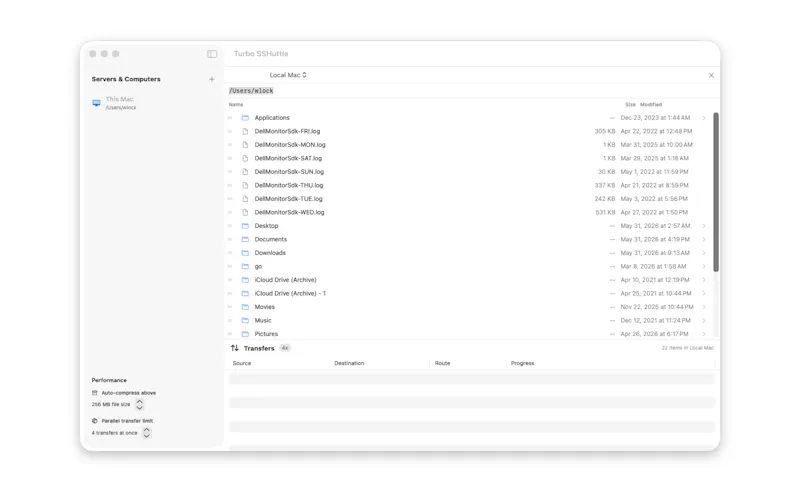Sort files by Modified column header
Image resolution: width=800 pixels, height=500 pixels.
point(651,105)
